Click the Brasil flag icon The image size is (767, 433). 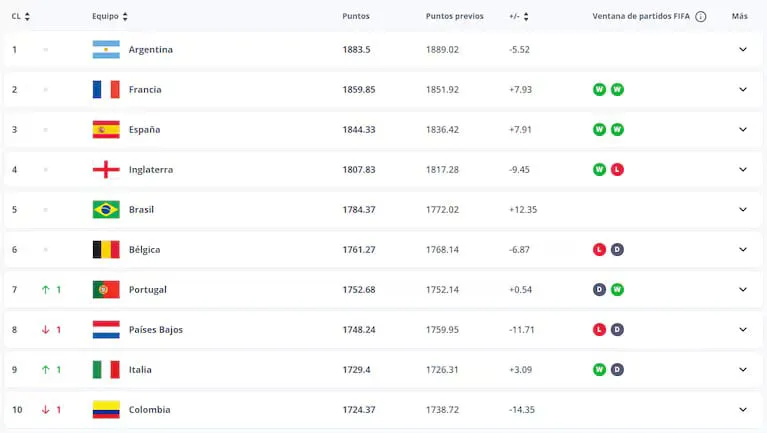105,210
